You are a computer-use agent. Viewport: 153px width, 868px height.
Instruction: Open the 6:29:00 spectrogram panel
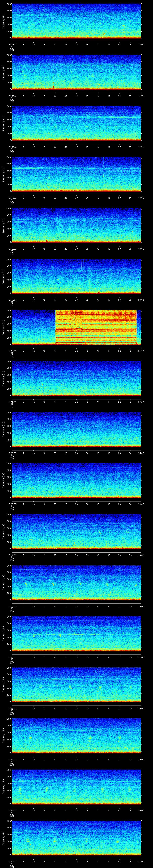coord(76,786)
